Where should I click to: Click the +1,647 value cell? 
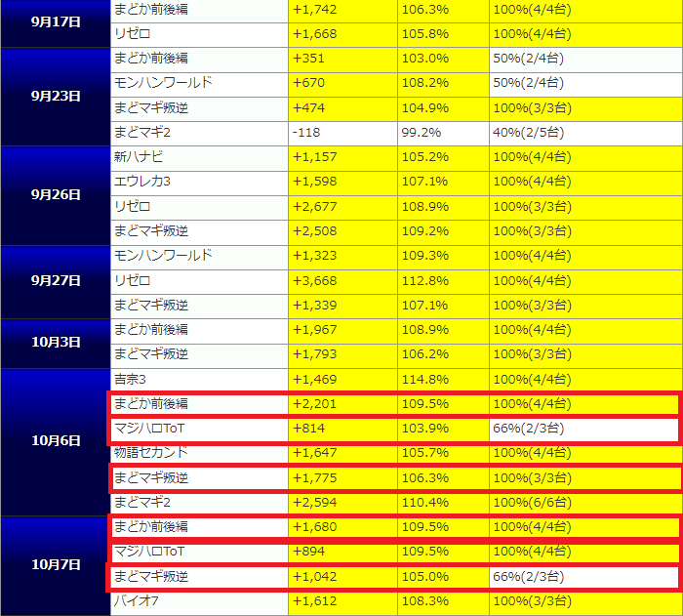click(342, 453)
